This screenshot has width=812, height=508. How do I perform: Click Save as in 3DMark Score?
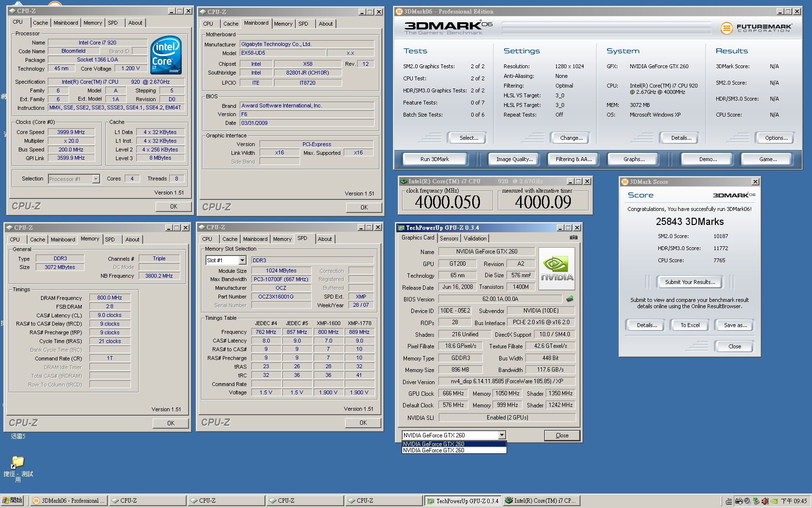click(735, 325)
